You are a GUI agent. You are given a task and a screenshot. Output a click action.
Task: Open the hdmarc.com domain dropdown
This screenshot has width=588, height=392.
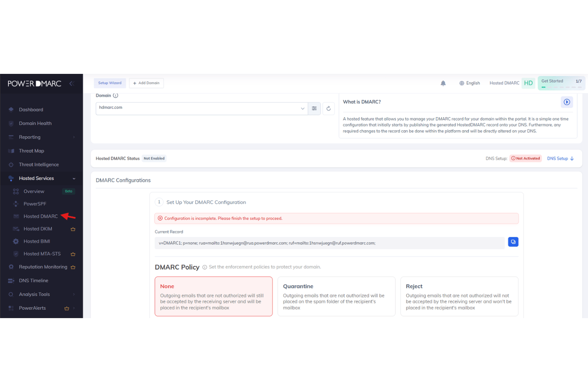pyautogui.click(x=202, y=108)
